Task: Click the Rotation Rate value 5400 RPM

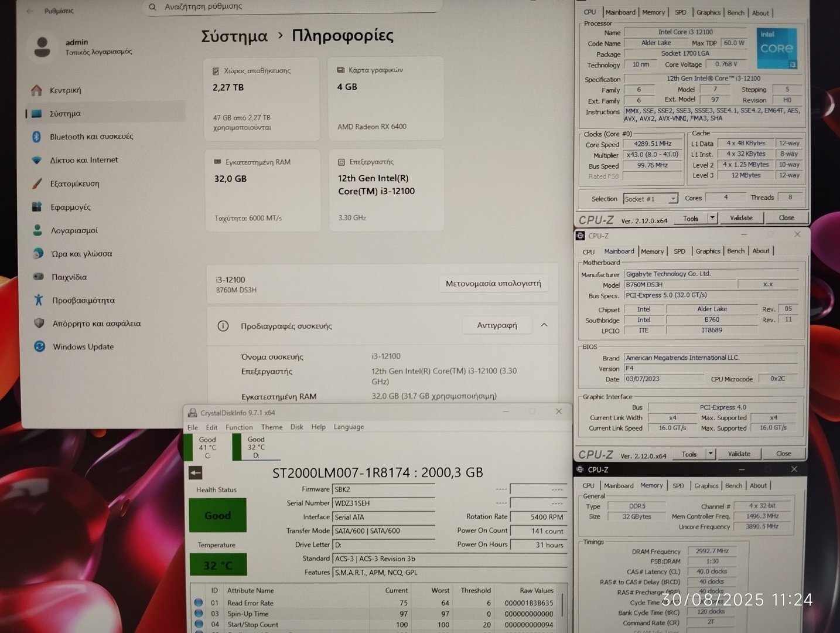Action: pos(539,517)
